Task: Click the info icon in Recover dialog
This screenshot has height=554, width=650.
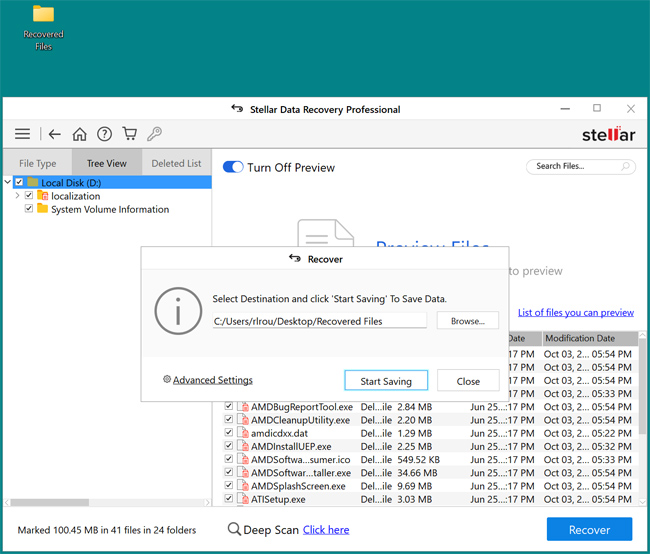Action: pos(178,311)
